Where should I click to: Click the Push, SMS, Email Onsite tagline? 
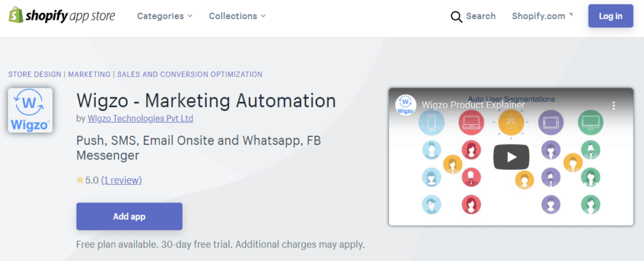pyautogui.click(x=199, y=148)
